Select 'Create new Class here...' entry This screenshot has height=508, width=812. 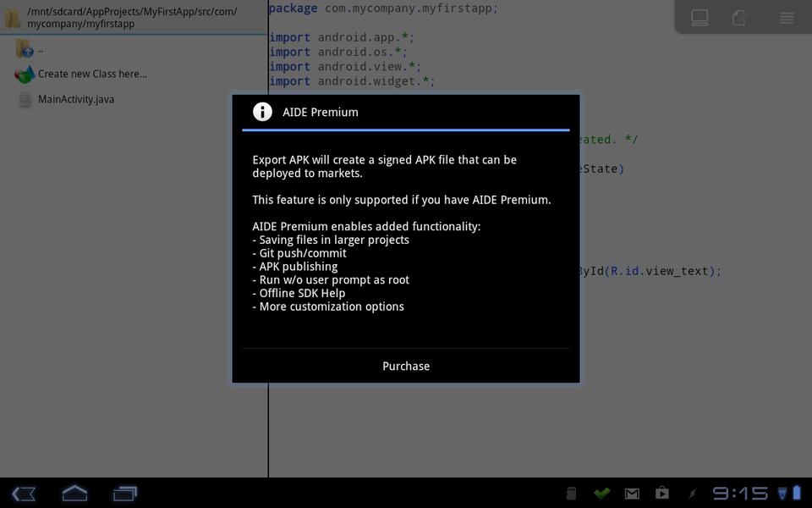point(92,74)
